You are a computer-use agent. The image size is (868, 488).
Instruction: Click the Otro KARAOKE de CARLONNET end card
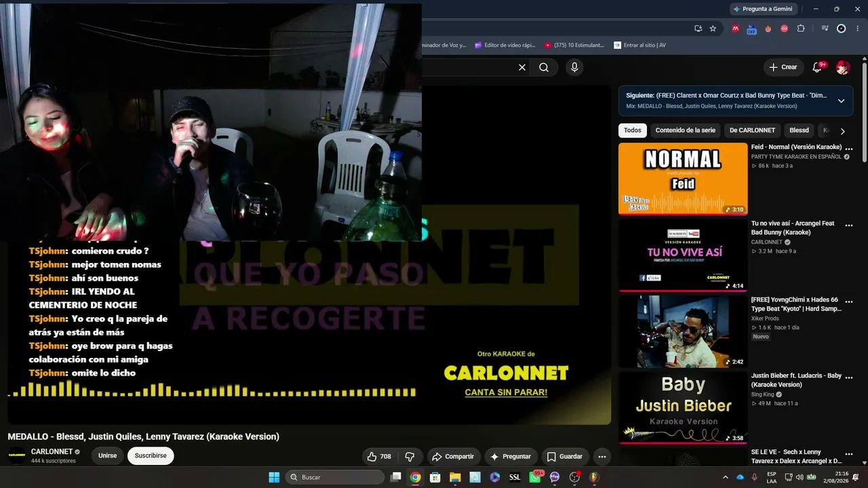(x=506, y=373)
